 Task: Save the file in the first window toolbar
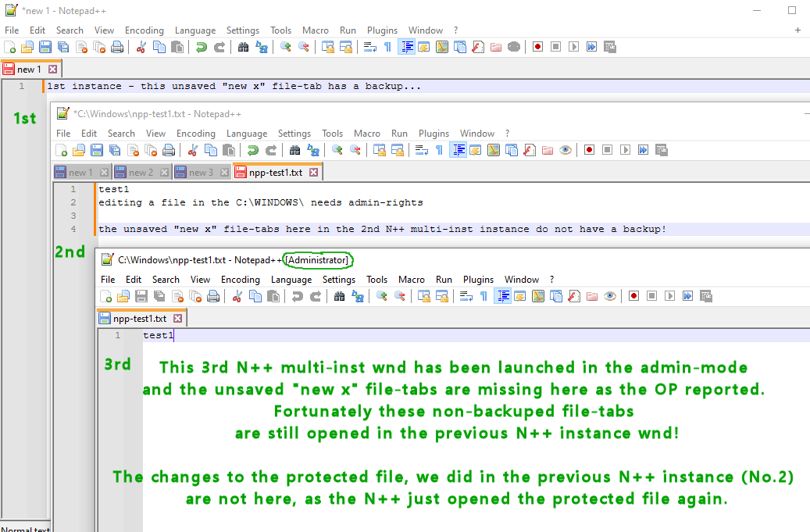(45, 47)
